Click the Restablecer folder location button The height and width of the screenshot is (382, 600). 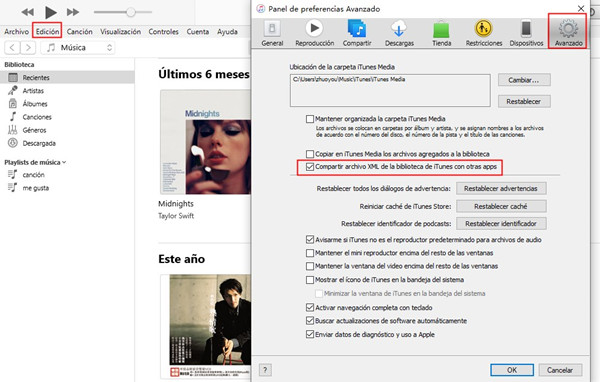[x=524, y=101]
